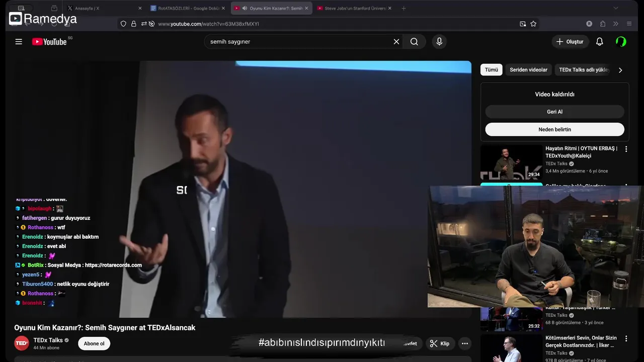
Task: Bookmark this page with the star icon
Action: (533, 24)
